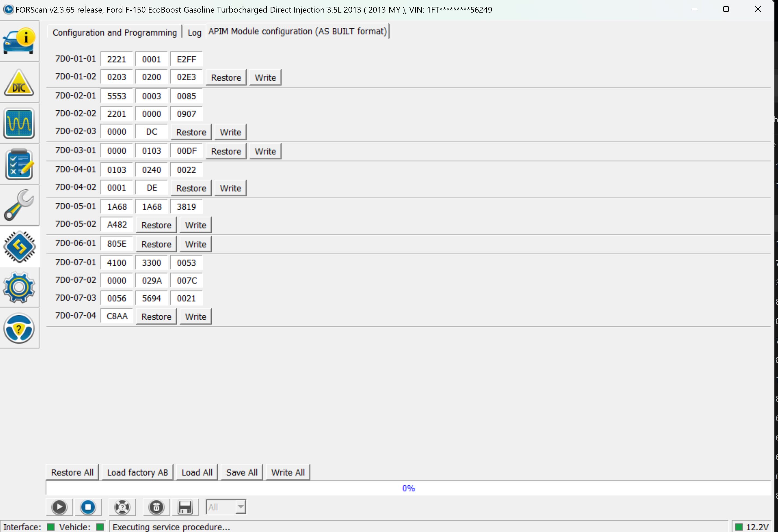Click the trash clear toolbar icon
Screen dimensions: 778x532
156,507
